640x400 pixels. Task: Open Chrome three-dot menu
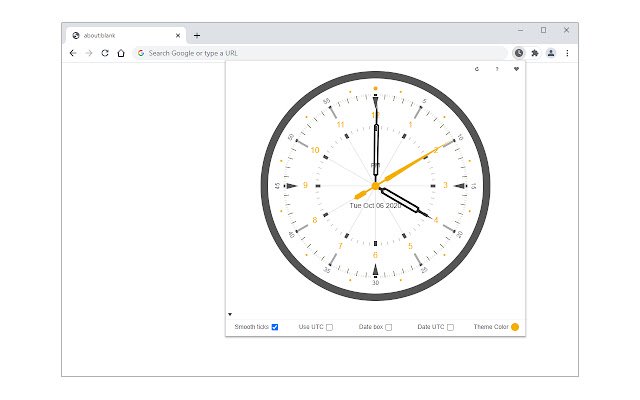tap(567, 53)
